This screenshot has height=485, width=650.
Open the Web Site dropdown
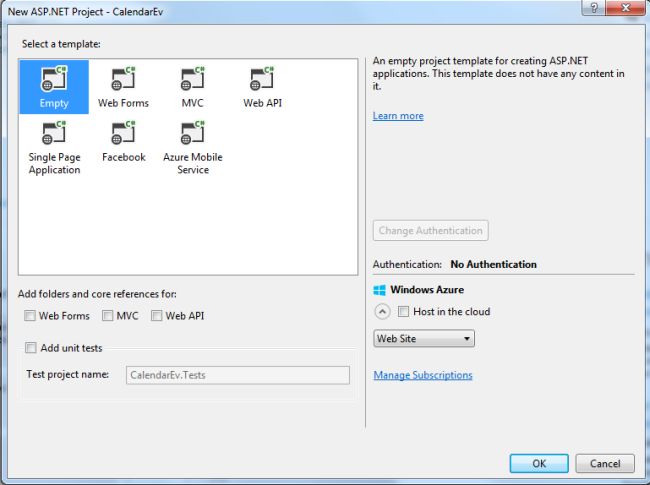(x=424, y=339)
